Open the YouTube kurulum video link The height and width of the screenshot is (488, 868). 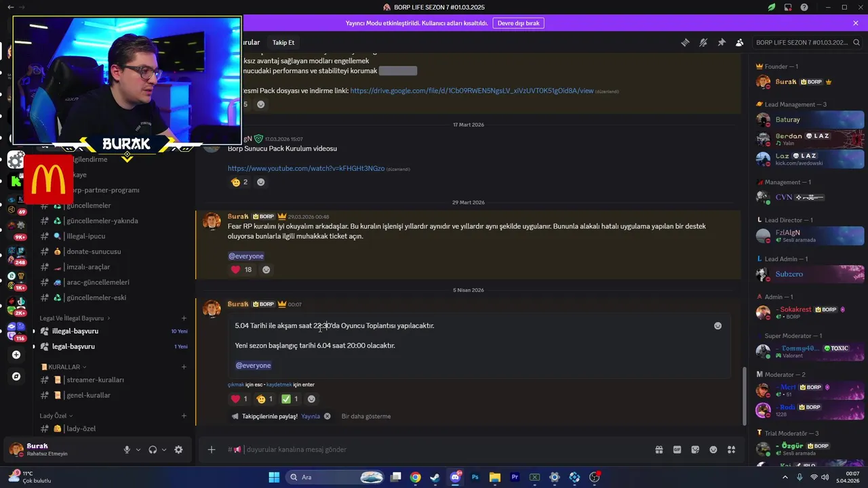[306, 168]
